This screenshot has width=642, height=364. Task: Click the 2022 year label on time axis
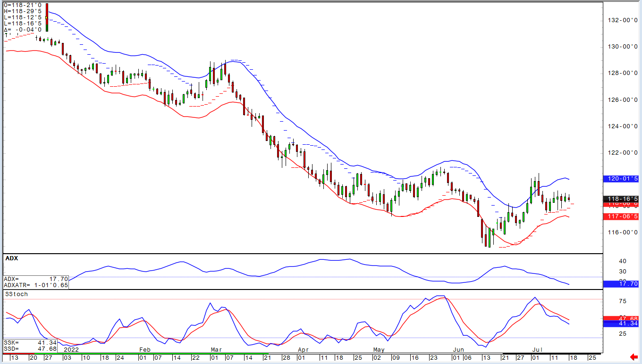[x=71, y=349]
